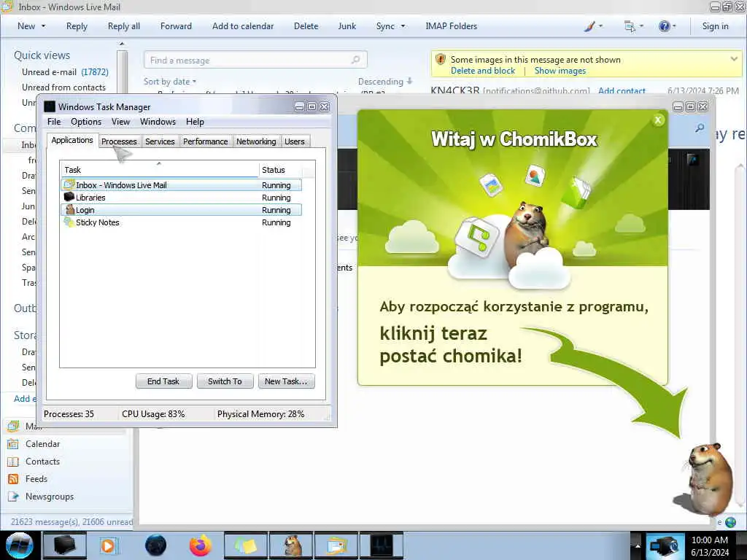Click the New Task... button
Screen dimensions: 747x560
coord(286,381)
